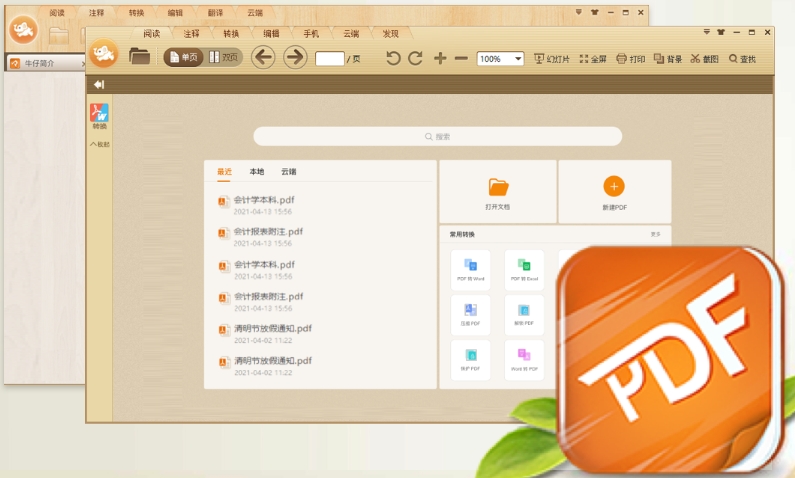This screenshot has width=795, height=478.
Task: Open the front window 注释 ribbon tab
Action: 192,33
